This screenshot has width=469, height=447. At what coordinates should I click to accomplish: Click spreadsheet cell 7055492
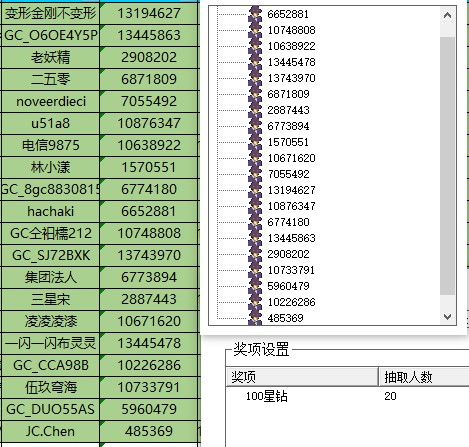(149, 101)
